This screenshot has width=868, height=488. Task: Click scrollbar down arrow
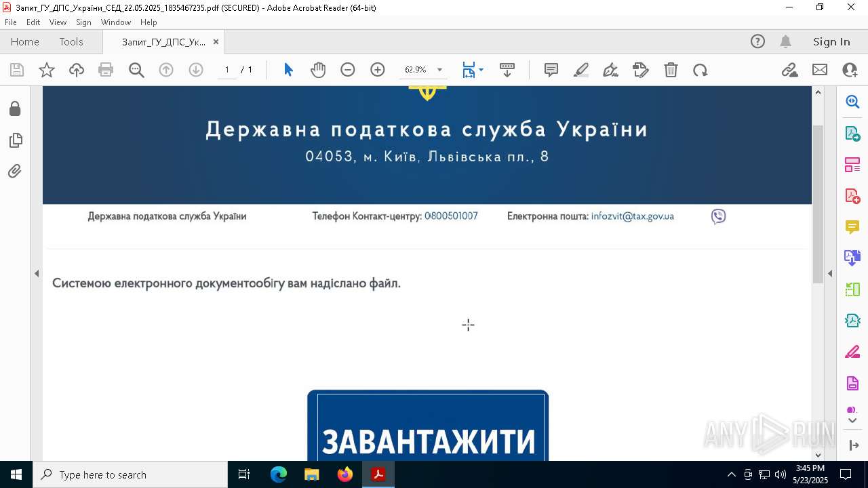tap(818, 455)
